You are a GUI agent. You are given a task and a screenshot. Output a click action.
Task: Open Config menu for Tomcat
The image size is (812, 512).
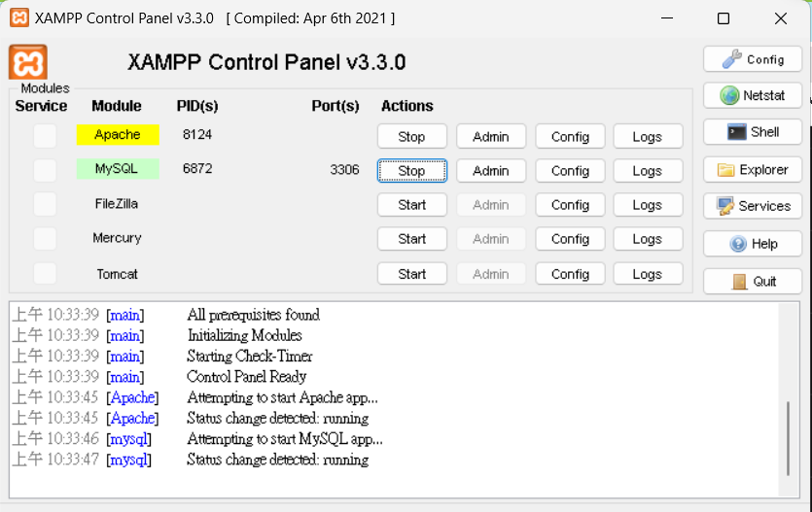pos(570,274)
